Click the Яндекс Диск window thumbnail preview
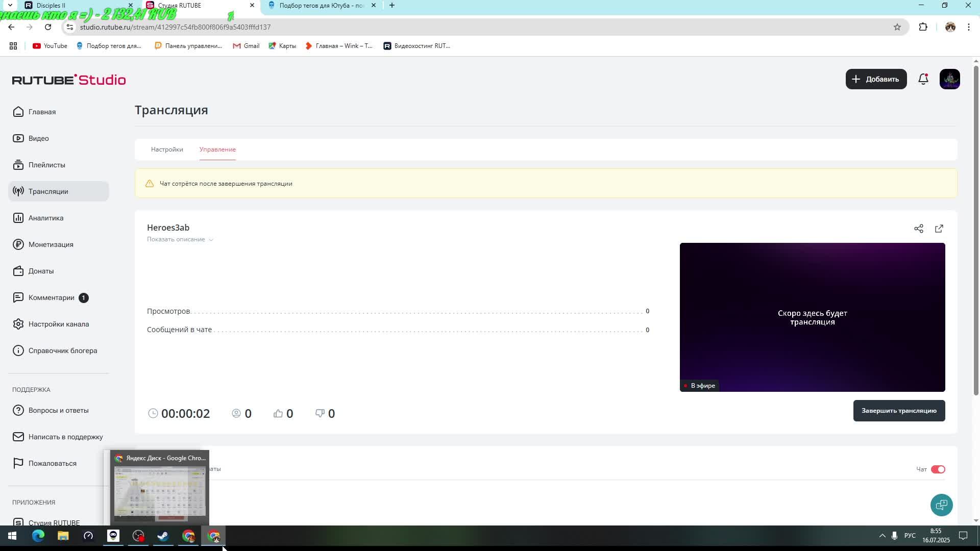This screenshot has width=980, height=551. click(160, 492)
